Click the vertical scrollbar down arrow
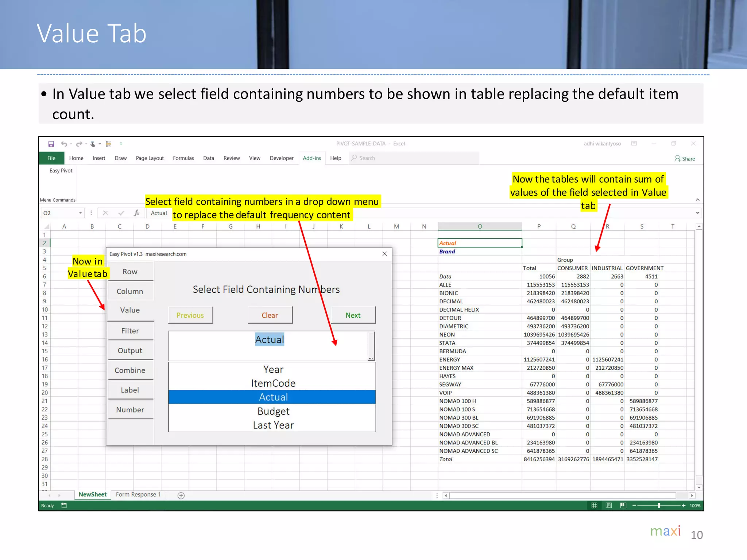 tap(699, 487)
